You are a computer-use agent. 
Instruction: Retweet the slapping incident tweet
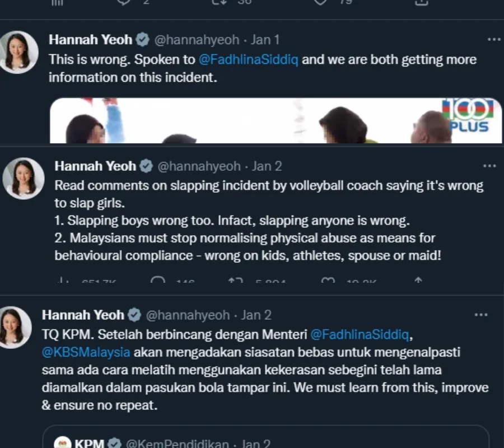[x=234, y=282]
